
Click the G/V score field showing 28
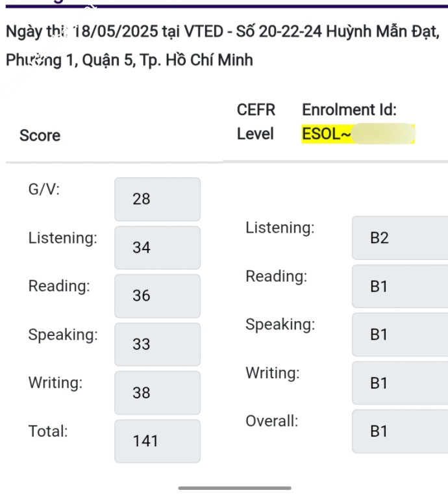pyautogui.click(x=157, y=199)
